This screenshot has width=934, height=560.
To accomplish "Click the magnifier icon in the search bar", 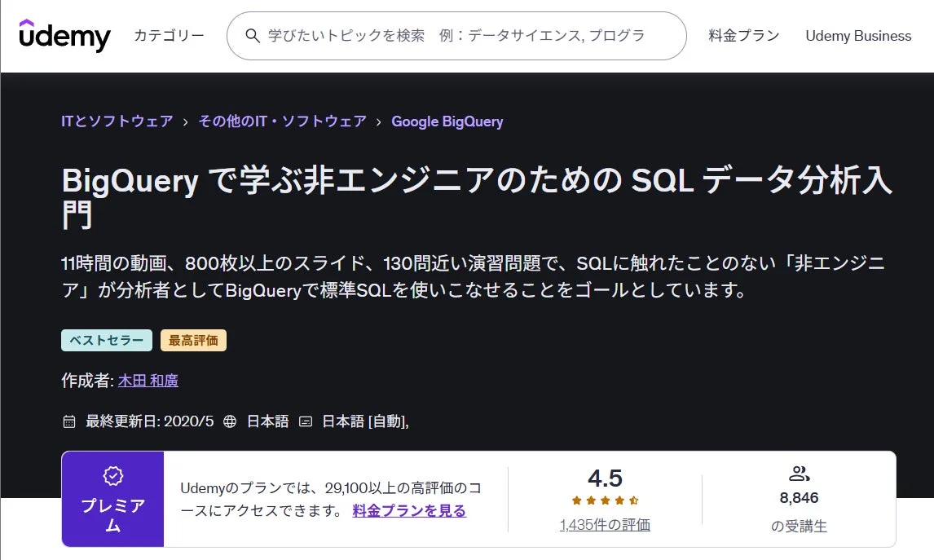I will point(251,36).
